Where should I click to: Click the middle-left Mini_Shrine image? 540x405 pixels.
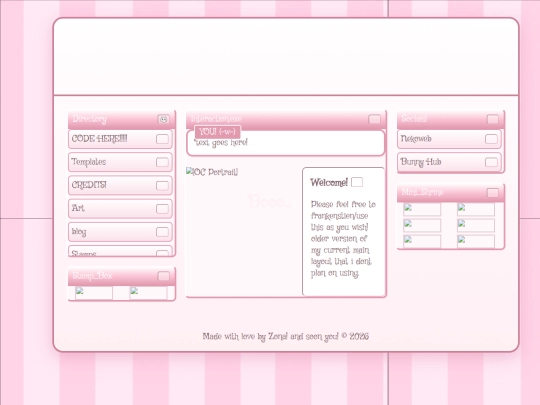pos(422,225)
